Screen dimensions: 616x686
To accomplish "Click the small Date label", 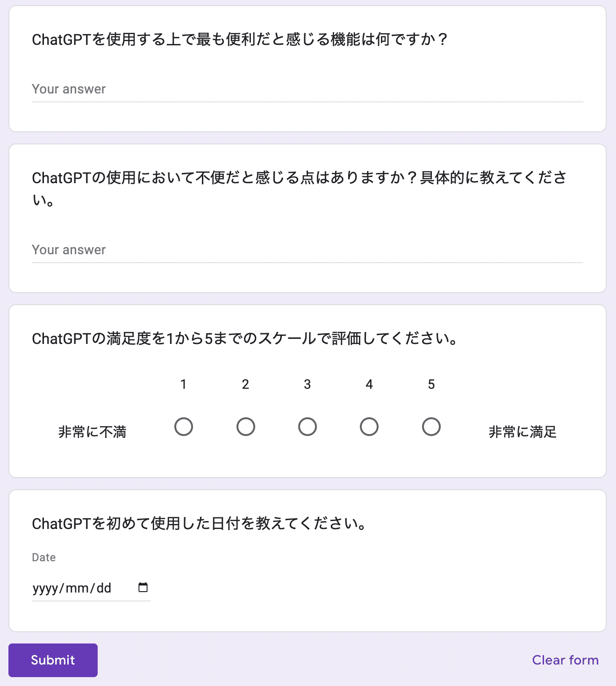I will coord(44,557).
